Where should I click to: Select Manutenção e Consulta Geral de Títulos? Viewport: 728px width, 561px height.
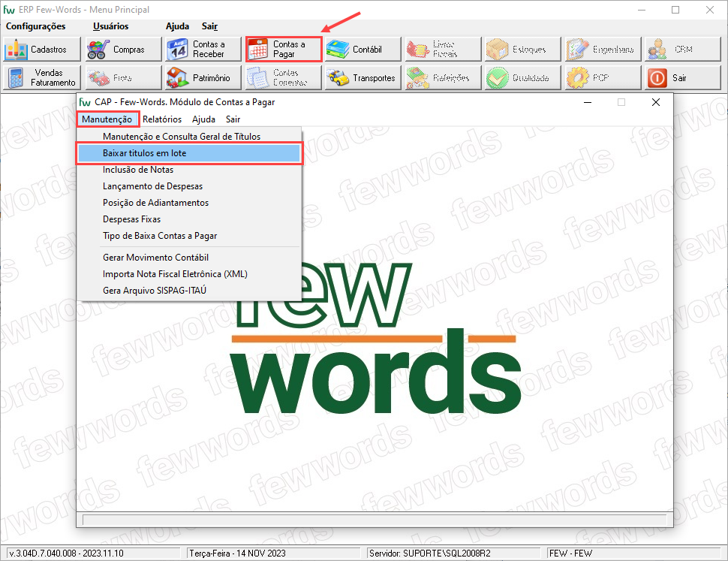tap(189, 137)
